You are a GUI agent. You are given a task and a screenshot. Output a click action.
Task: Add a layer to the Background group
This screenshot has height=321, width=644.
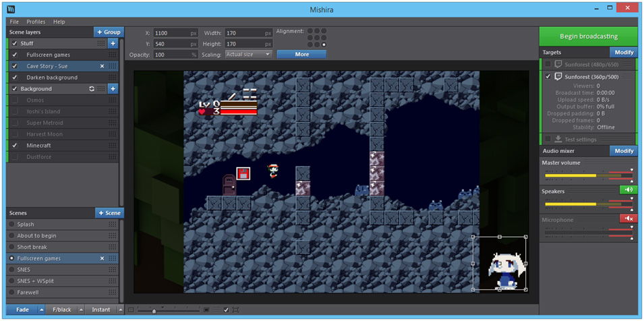click(x=113, y=88)
